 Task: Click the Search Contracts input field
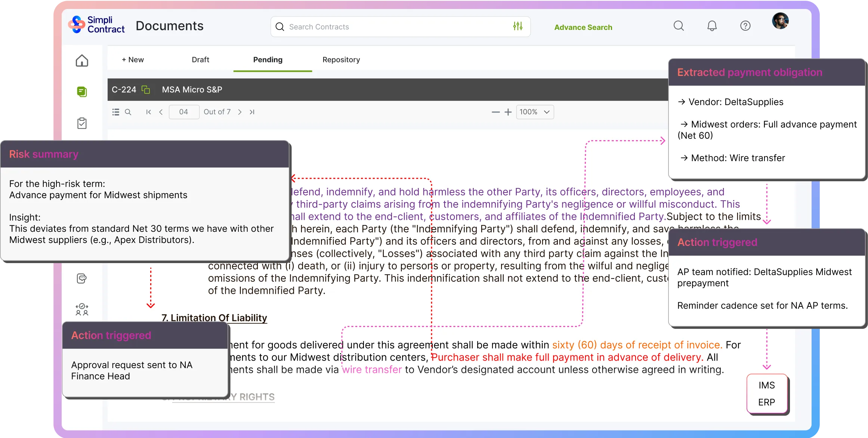(396, 27)
